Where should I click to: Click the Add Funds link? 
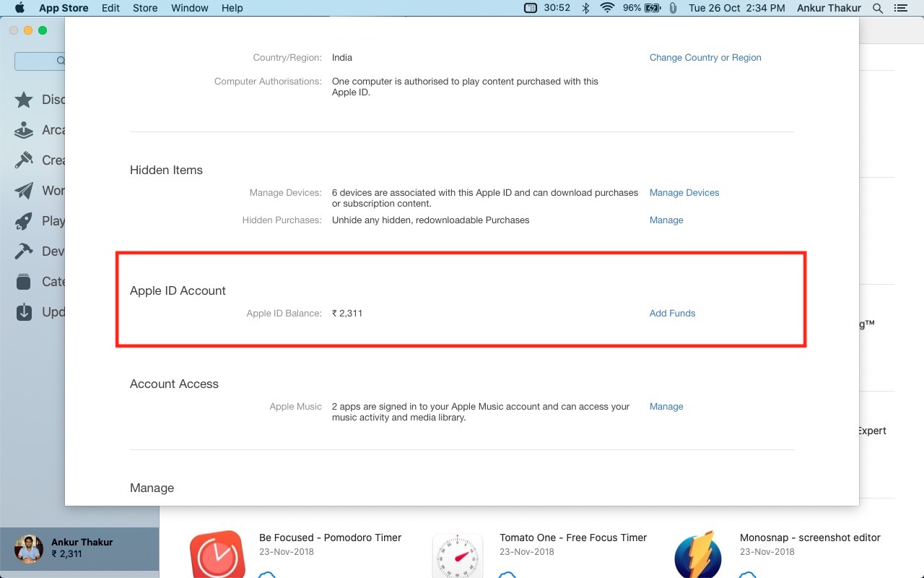[x=672, y=314]
